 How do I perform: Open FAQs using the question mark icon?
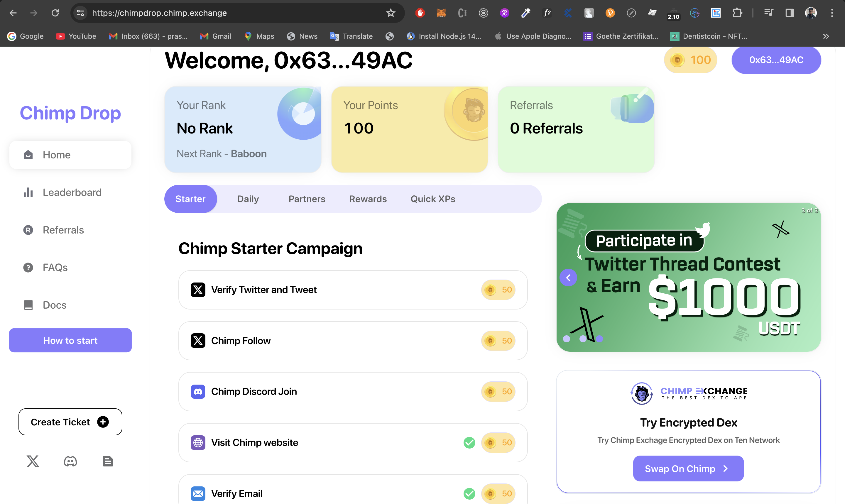tap(28, 268)
